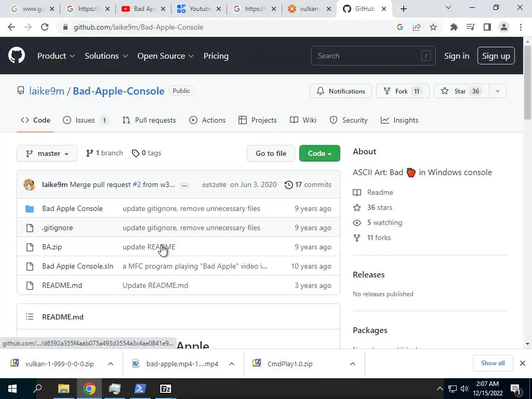This screenshot has width=532, height=399.
Task: Click the Pricing link
Action: pyautogui.click(x=216, y=56)
